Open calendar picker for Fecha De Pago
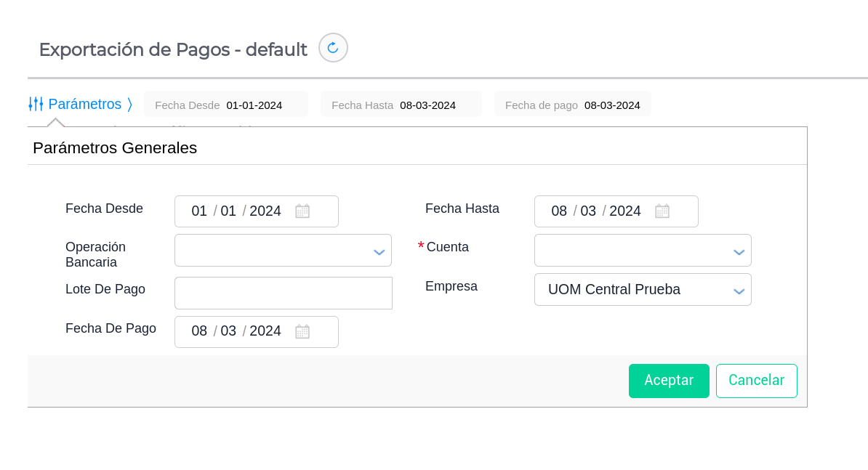This screenshot has height=470, width=868. [x=302, y=332]
